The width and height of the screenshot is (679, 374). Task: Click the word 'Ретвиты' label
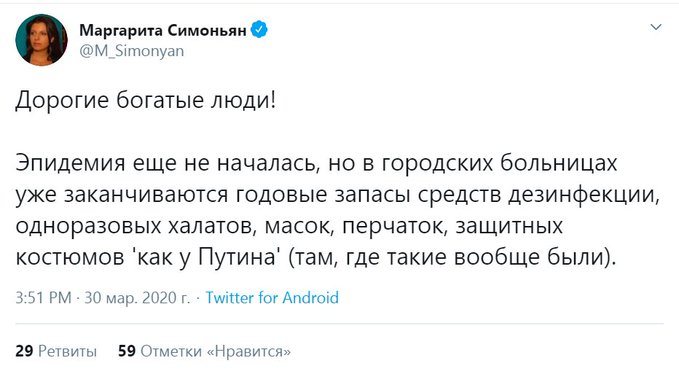[x=68, y=351]
